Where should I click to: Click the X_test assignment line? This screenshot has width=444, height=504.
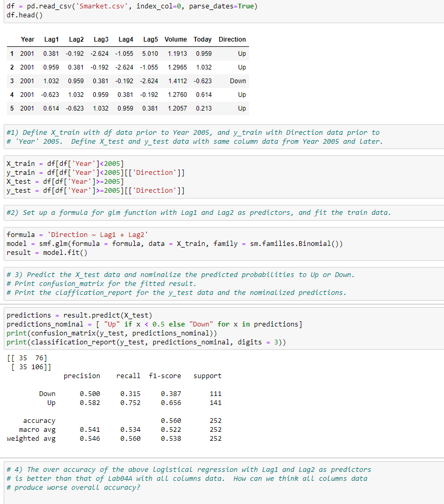pyautogui.click(x=65, y=182)
